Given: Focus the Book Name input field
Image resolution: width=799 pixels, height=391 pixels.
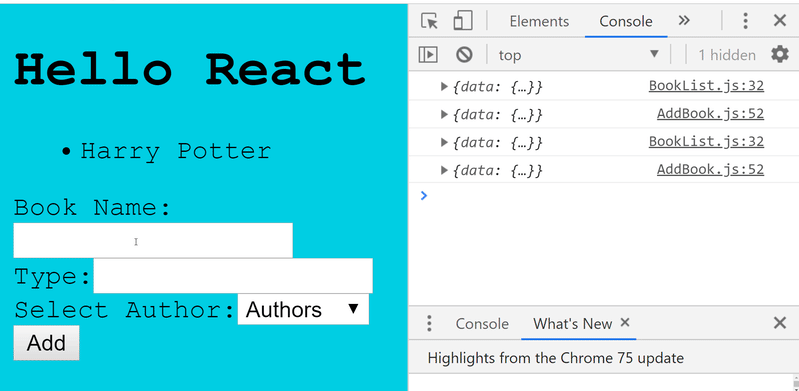Looking at the screenshot, I should [x=153, y=240].
